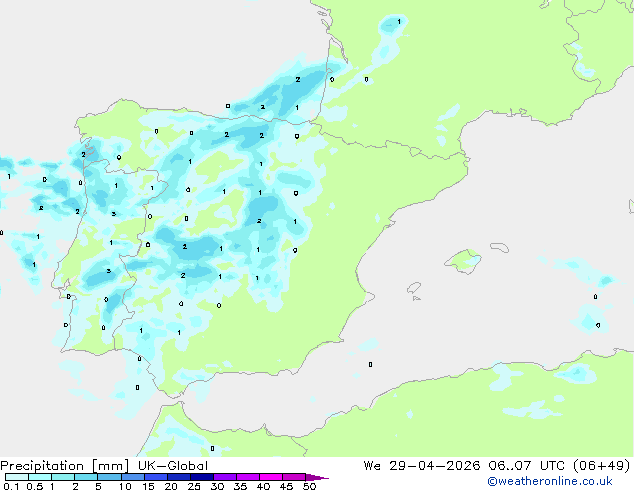Click the '50' legend scale label

click(309, 486)
